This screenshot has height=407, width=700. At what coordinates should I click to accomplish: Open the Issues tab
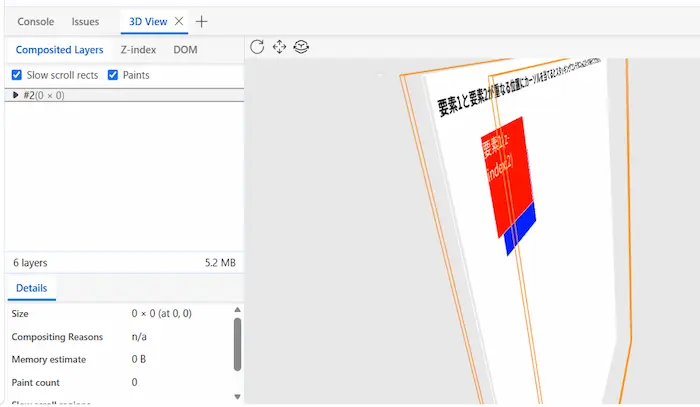[x=85, y=21]
